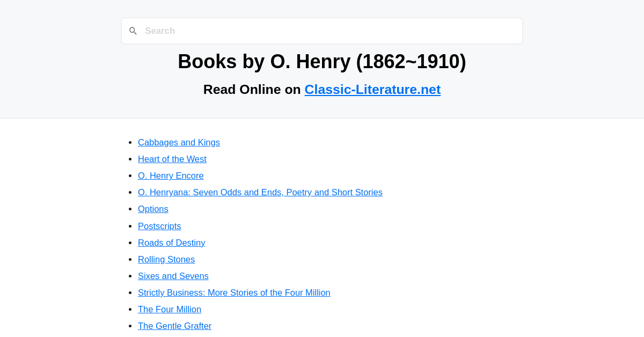The height and width of the screenshot is (337, 644).
Task: Select The Four Million link
Action: [169, 309]
